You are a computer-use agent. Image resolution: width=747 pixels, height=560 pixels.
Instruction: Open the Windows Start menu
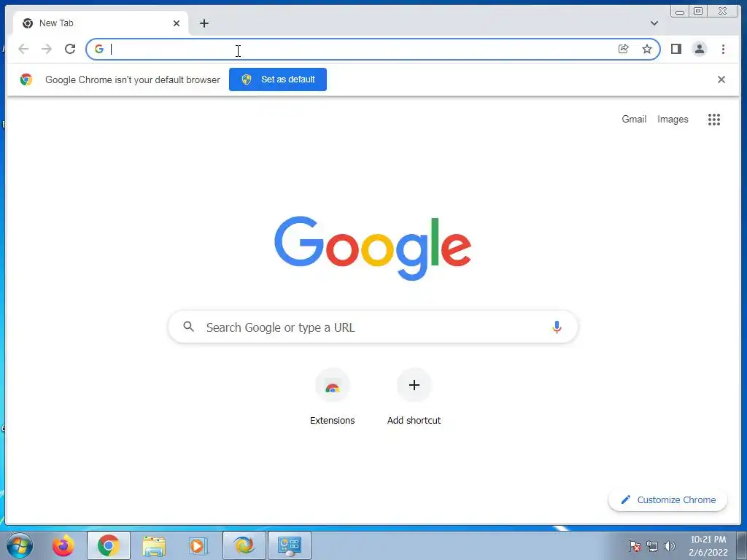coord(20,545)
